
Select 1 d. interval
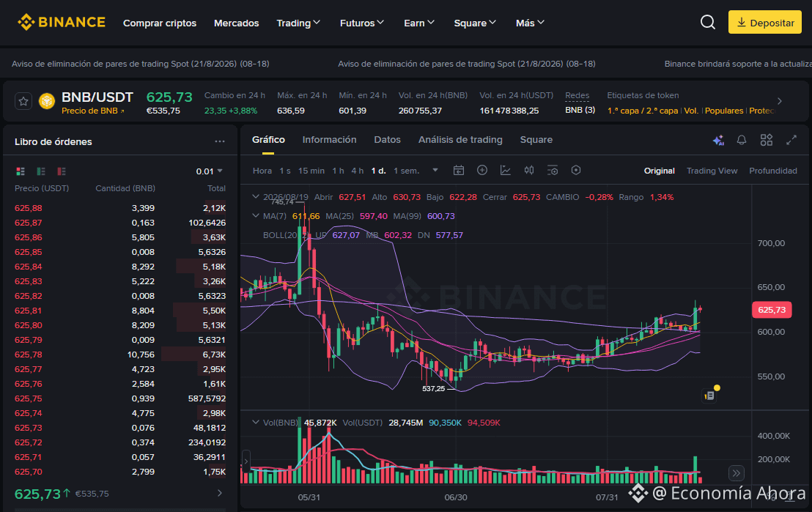click(x=379, y=171)
